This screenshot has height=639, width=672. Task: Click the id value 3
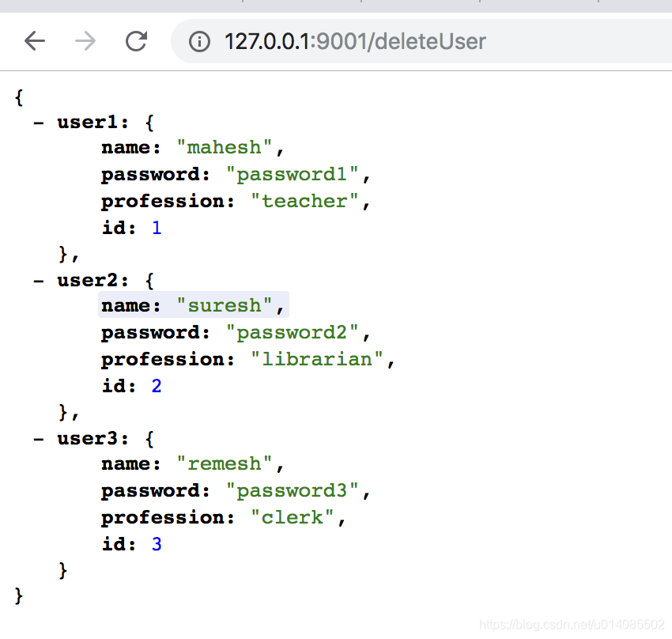pyautogui.click(x=157, y=544)
